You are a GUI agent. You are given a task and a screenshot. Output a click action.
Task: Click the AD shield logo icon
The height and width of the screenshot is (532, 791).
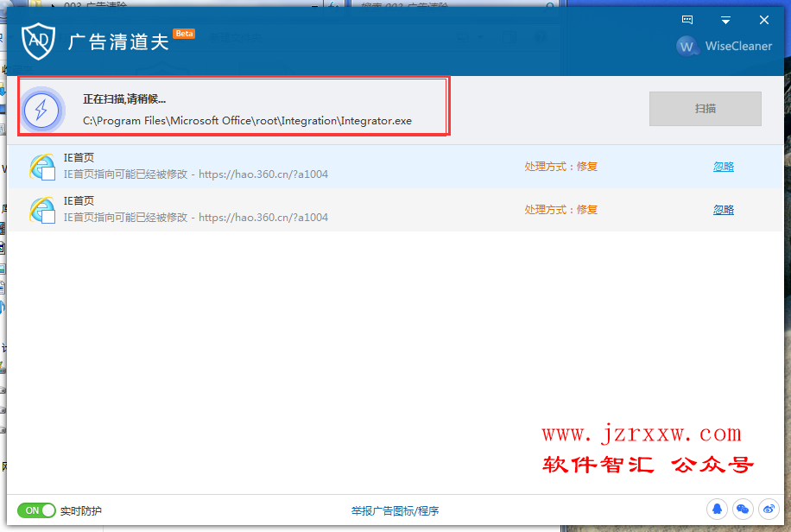pos(38,41)
